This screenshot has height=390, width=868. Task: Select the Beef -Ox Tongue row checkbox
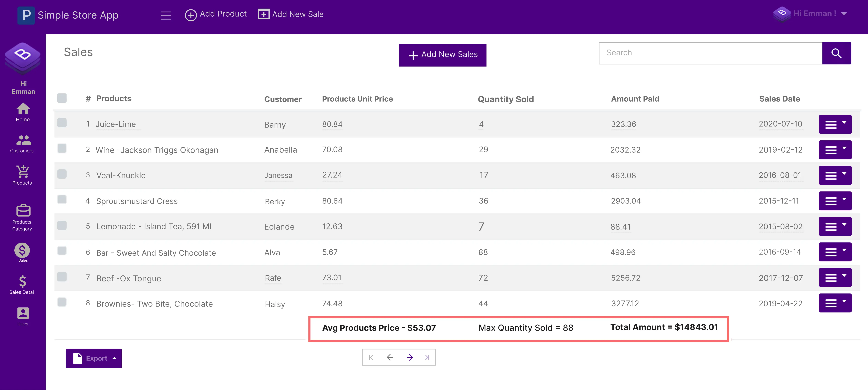point(62,277)
